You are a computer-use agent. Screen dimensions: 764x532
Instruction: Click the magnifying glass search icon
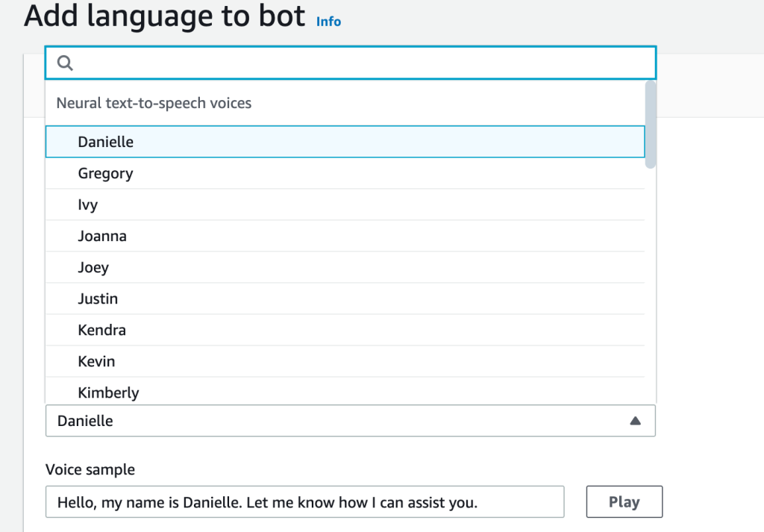point(65,63)
